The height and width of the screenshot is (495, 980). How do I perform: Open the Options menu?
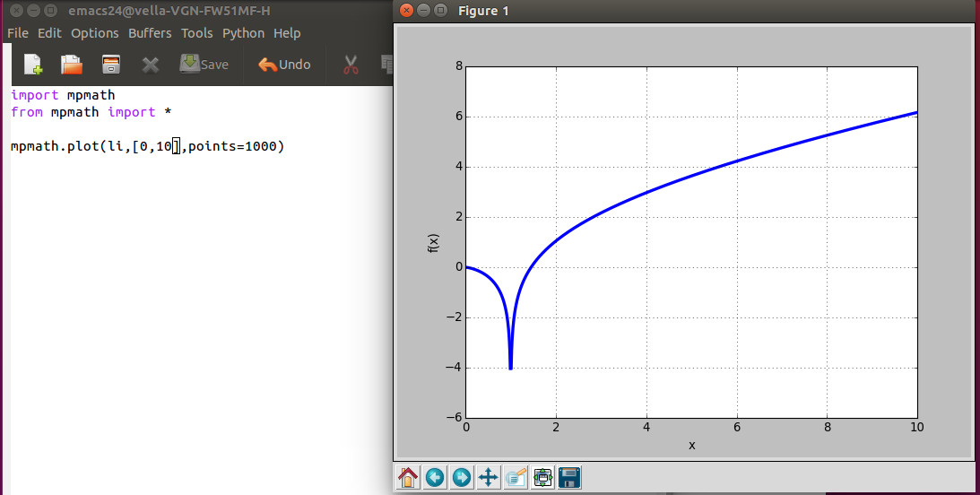pos(94,33)
